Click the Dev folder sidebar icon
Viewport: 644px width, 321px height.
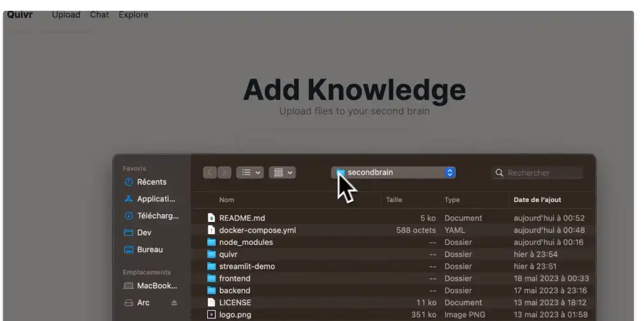(129, 233)
